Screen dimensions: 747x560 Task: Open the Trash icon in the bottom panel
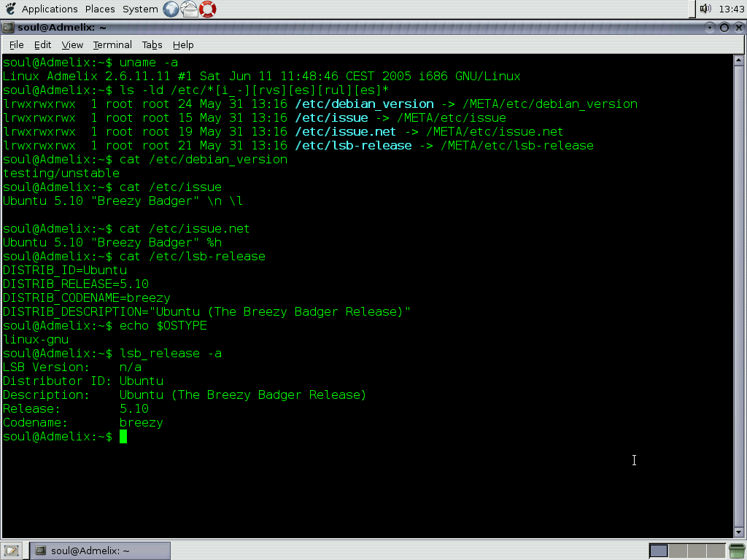[x=737, y=551]
